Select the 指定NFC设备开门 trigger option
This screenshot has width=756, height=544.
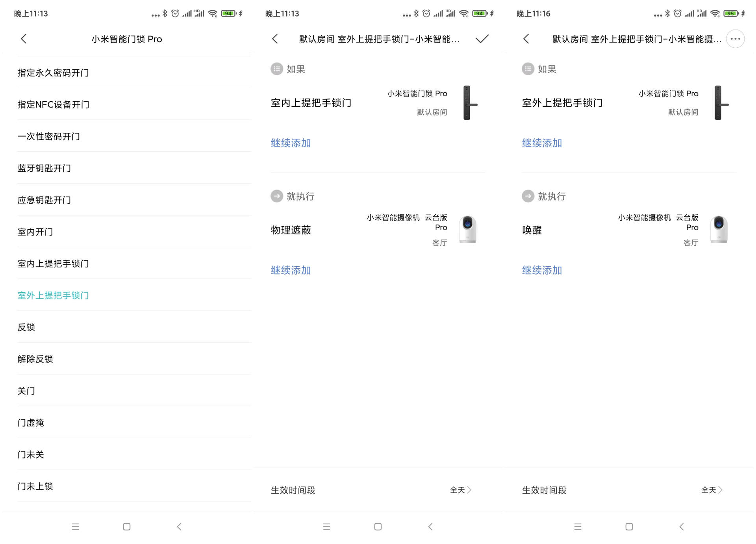(53, 104)
